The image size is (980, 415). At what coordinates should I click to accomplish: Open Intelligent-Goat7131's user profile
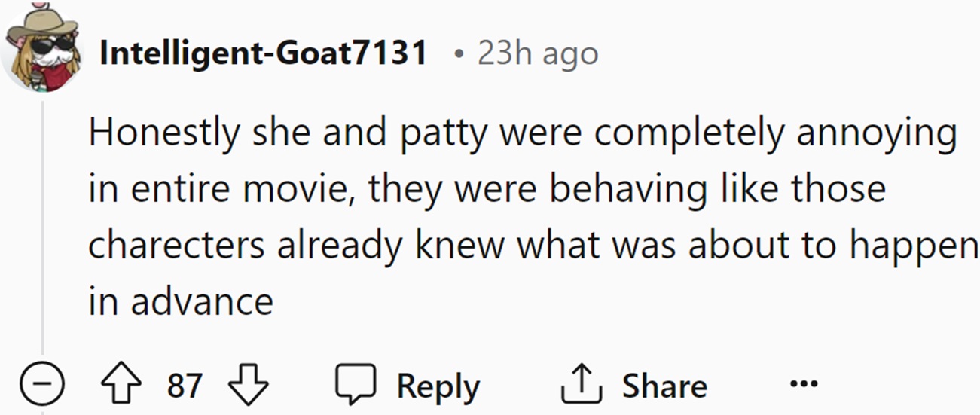click(x=263, y=53)
